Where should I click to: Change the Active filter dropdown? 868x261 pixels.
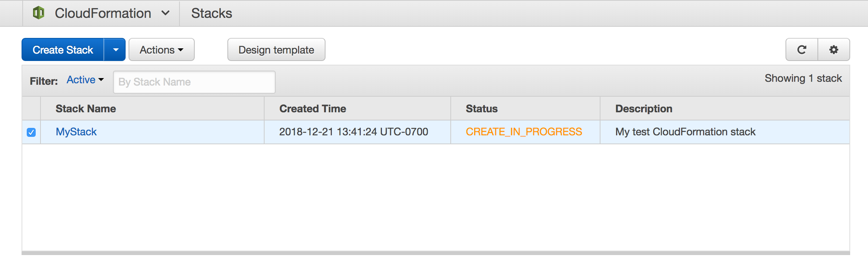[x=84, y=80]
